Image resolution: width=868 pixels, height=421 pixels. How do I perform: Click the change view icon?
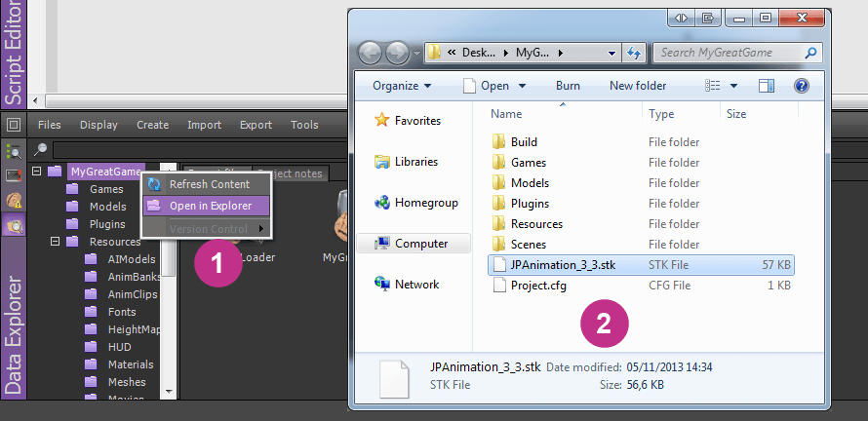click(713, 86)
